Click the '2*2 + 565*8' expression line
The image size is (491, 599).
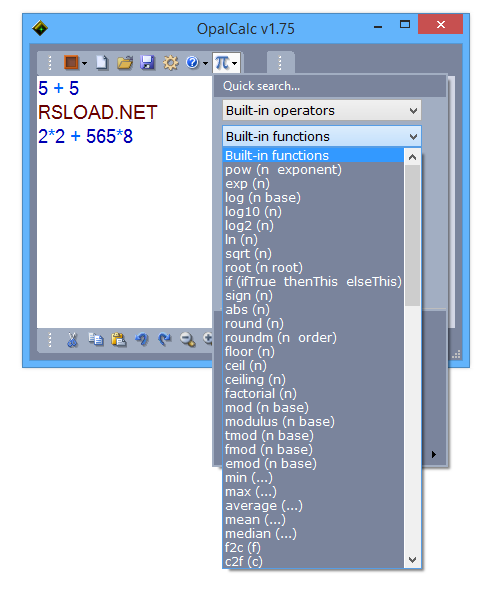point(85,136)
